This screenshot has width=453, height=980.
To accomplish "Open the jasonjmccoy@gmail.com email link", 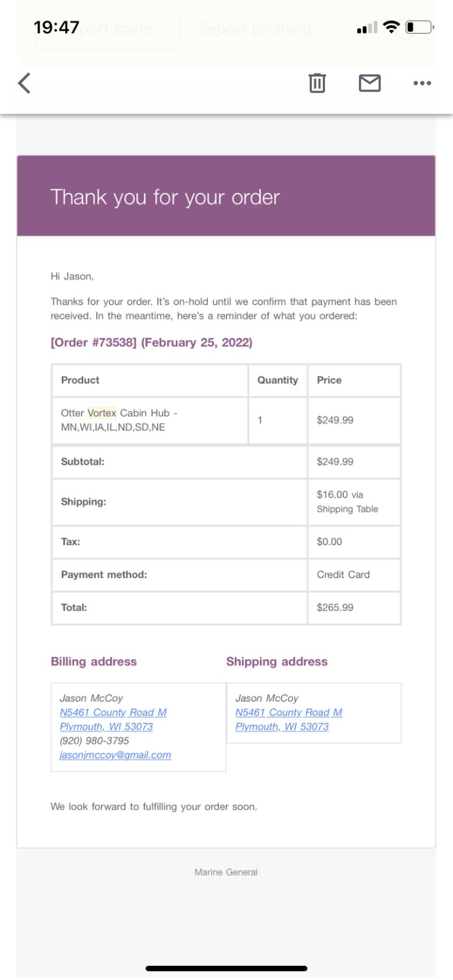I will 116,755.
